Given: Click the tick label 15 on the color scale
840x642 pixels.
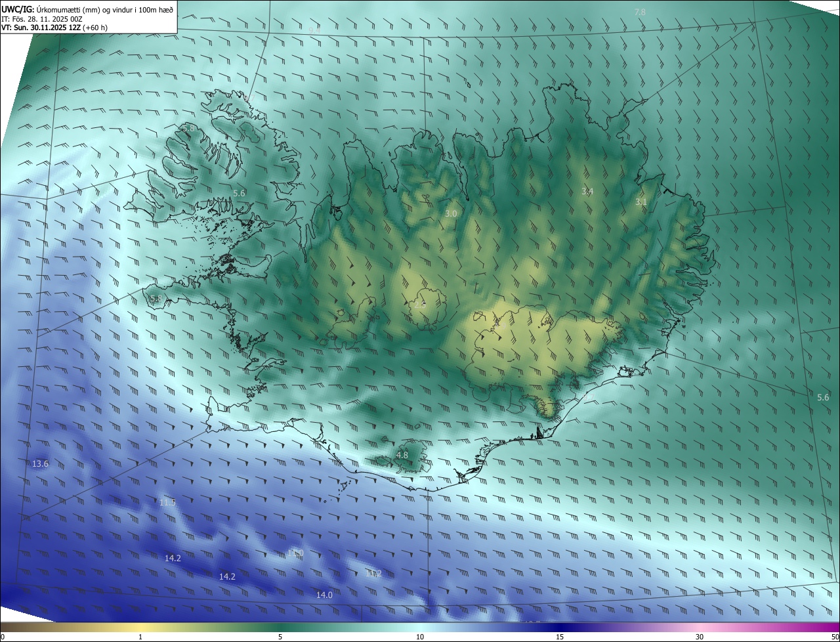Looking at the screenshot, I should [x=560, y=637].
